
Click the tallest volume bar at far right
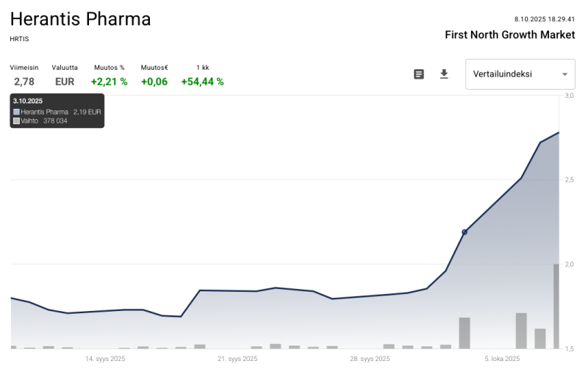(x=556, y=306)
